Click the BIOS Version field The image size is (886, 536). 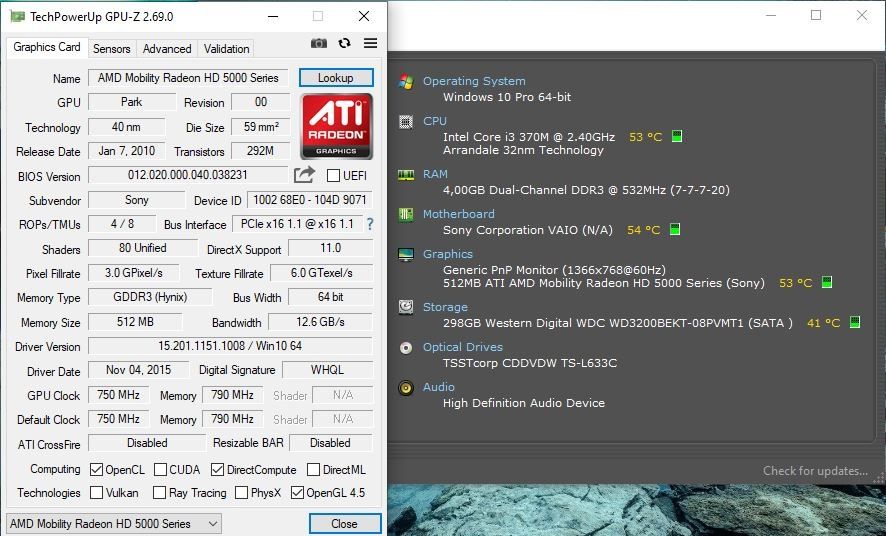pyautogui.click(x=188, y=175)
